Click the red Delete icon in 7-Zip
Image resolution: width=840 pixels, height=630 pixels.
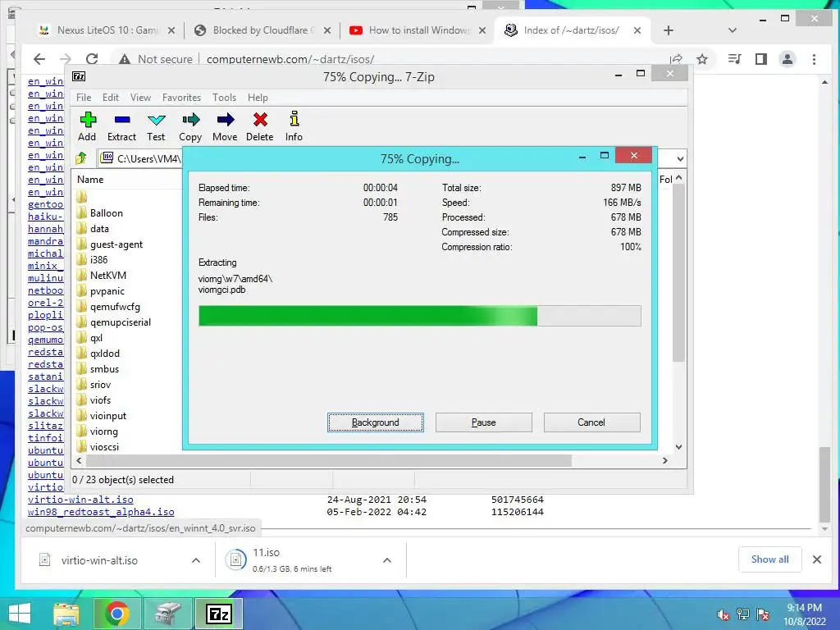pyautogui.click(x=260, y=120)
